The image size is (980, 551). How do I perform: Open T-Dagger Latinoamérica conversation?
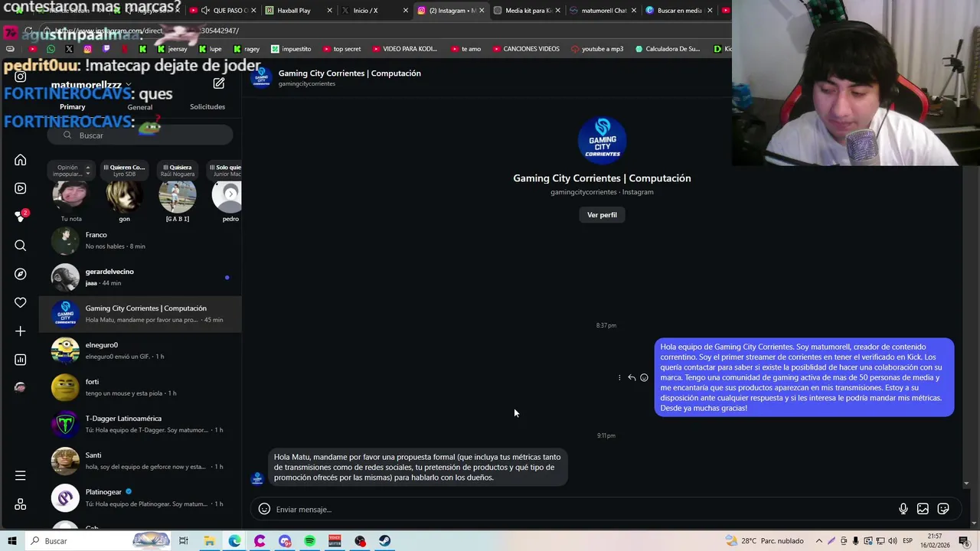140,424
